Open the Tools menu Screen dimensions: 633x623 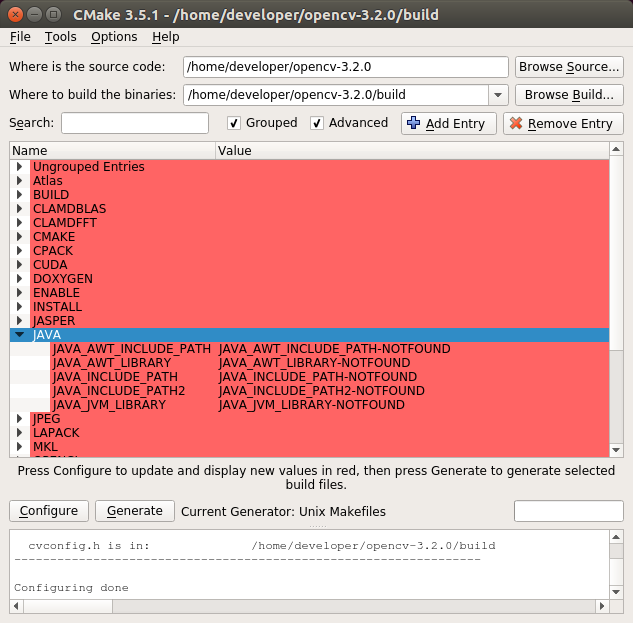61,37
